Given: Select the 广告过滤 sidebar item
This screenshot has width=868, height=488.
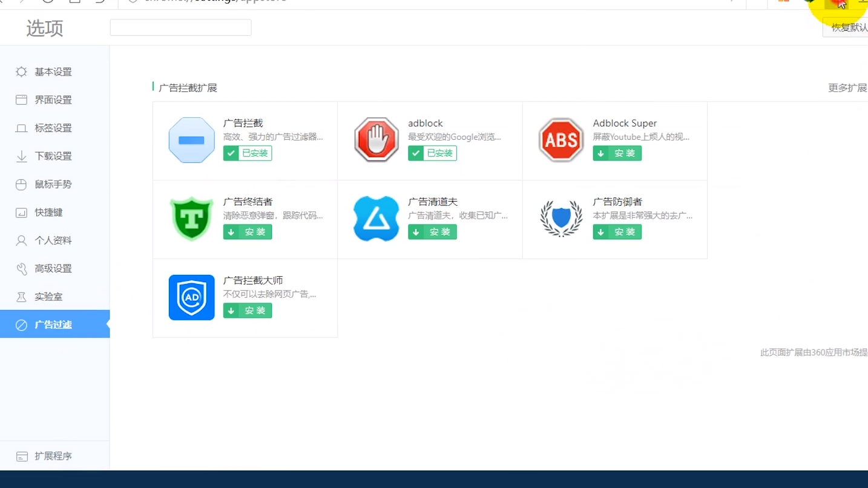Looking at the screenshot, I should click(54, 325).
